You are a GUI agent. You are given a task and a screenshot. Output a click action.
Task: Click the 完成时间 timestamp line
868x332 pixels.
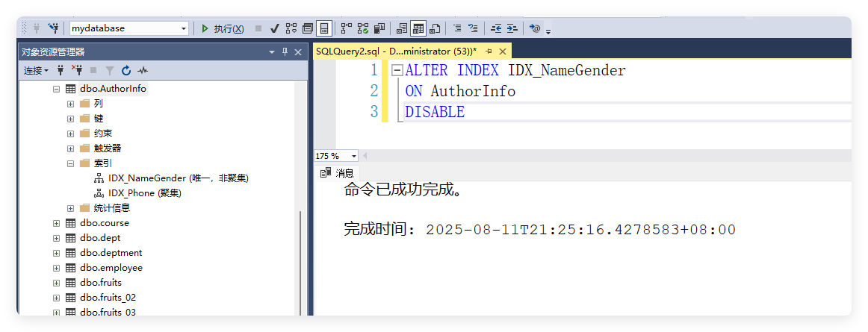click(x=540, y=230)
